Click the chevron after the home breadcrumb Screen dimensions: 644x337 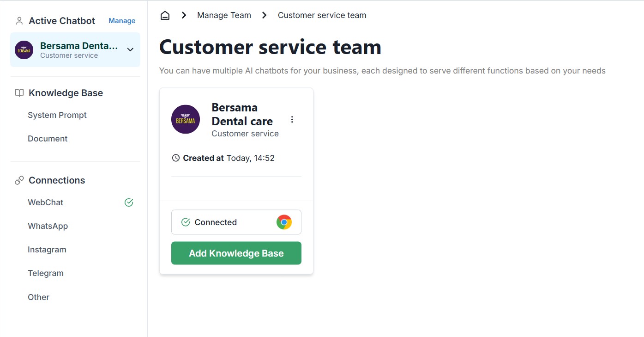184,15
